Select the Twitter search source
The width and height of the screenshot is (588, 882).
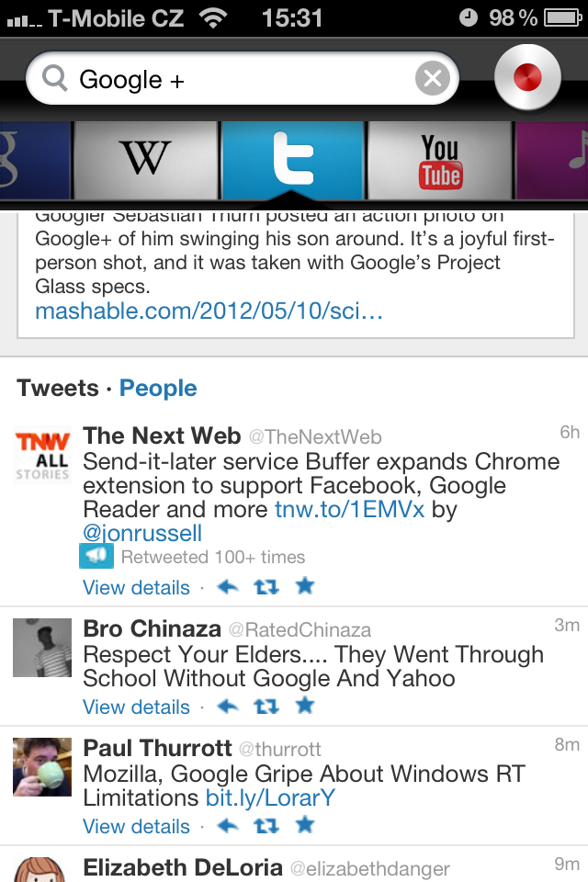[293, 161]
